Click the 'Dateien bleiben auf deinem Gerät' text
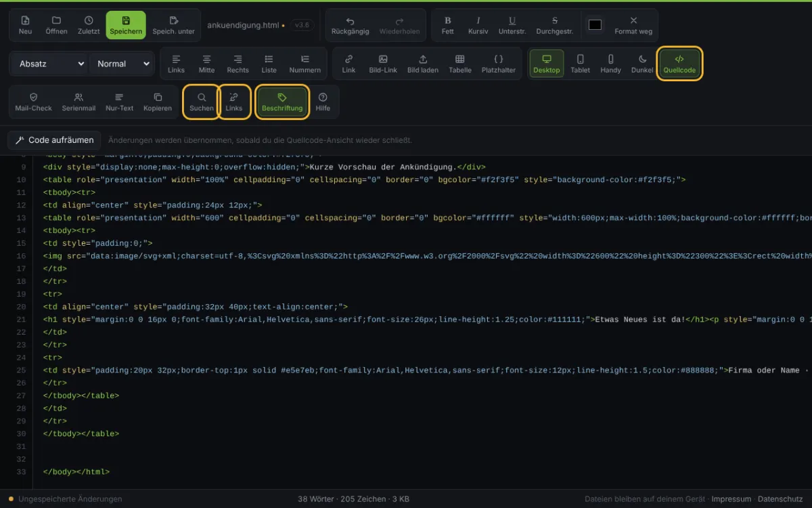Viewport: 812px width, 508px height. [x=645, y=499]
